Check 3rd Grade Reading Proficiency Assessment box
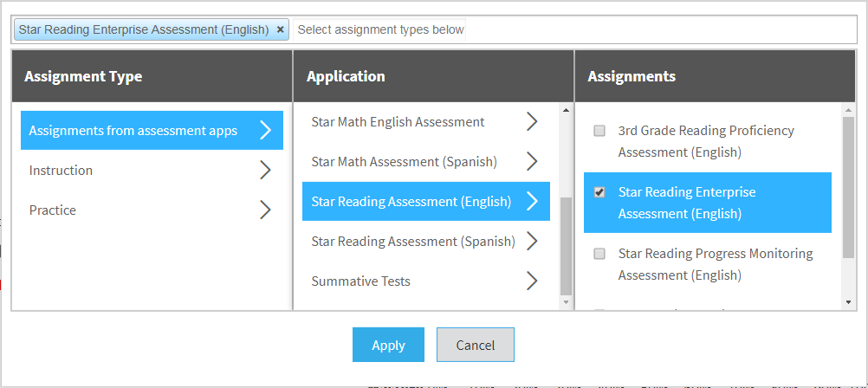Screen dimensions: 868x388 599,131
